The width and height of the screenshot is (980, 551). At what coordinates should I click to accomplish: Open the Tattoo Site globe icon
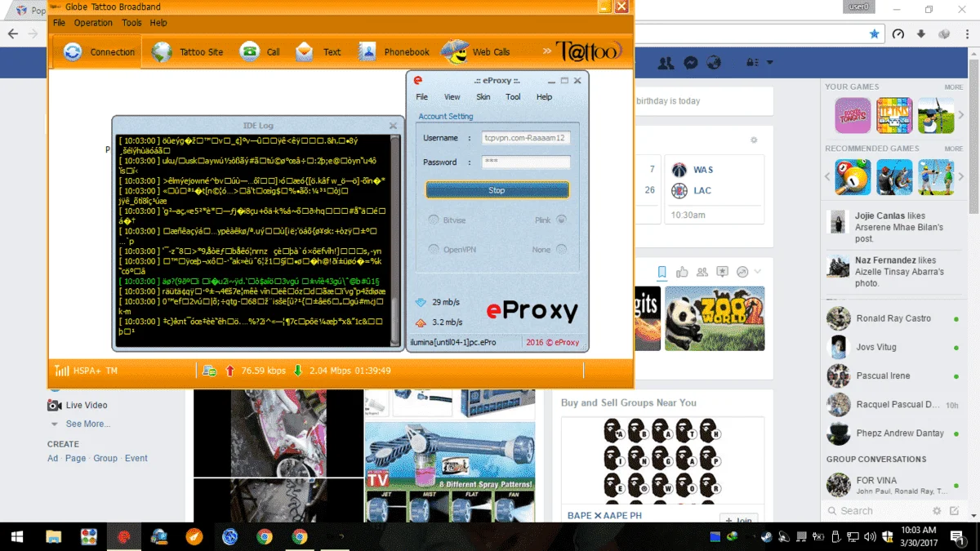(163, 52)
